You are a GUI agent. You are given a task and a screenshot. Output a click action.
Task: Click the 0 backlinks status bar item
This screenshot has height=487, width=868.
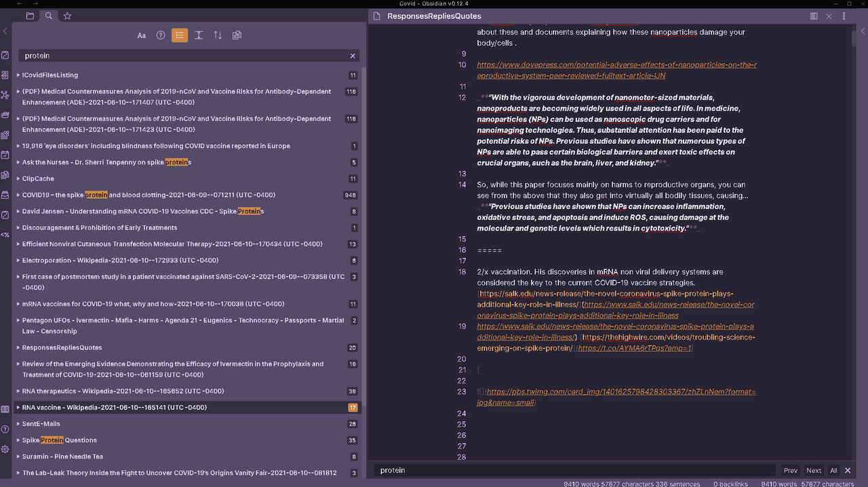tap(732, 484)
